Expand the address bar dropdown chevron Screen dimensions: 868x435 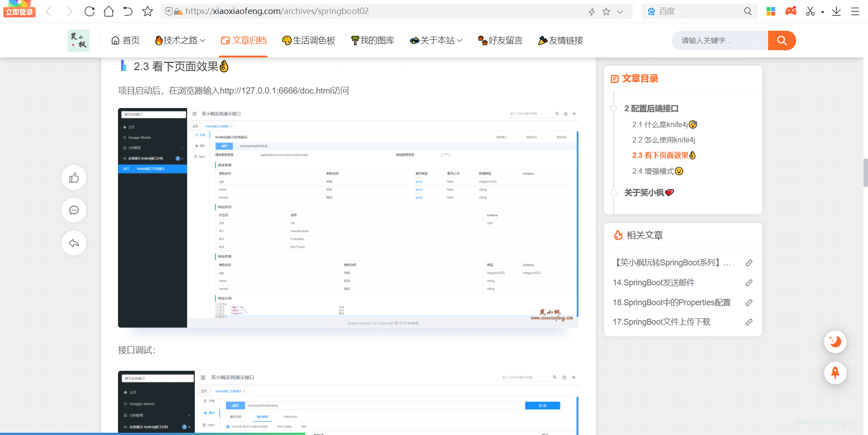tap(620, 12)
